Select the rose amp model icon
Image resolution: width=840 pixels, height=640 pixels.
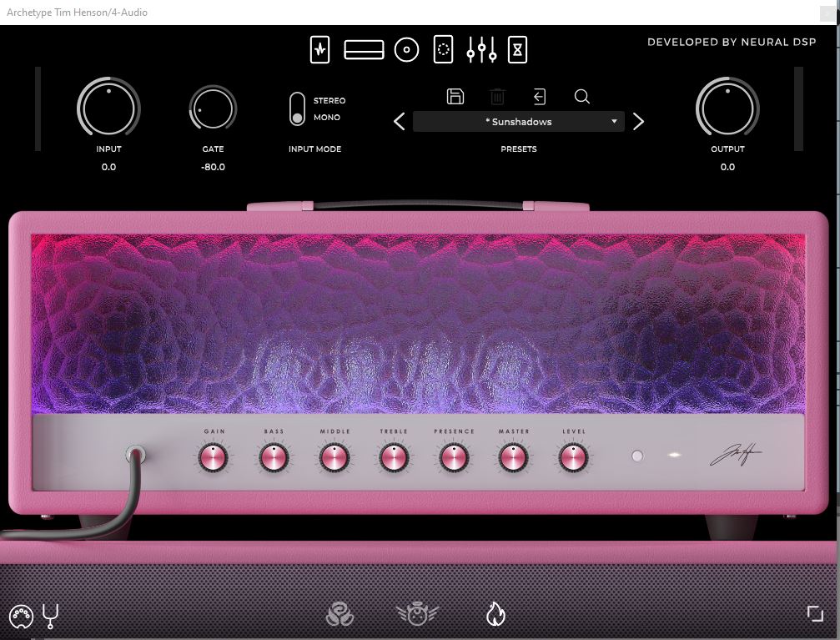pyautogui.click(x=340, y=614)
